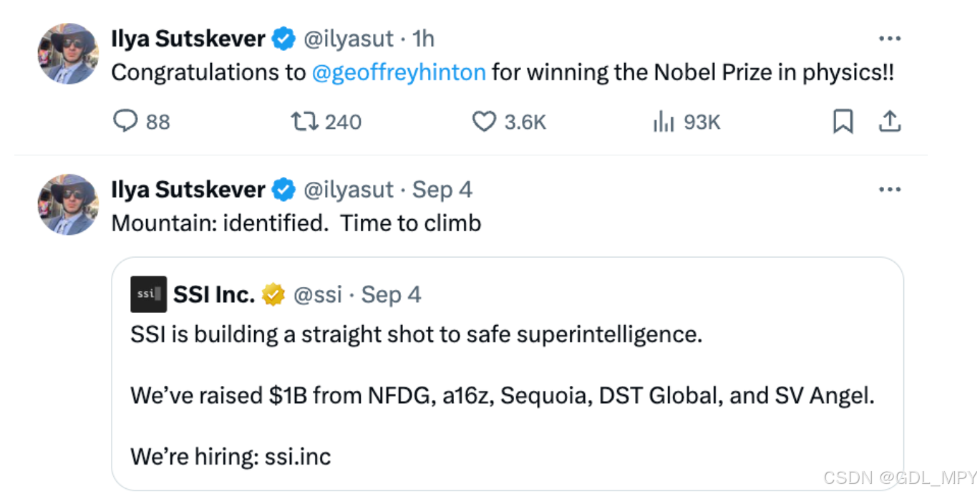Share the Nobel Prize congratulations tweet
This screenshot has height=494, width=980.
(889, 122)
